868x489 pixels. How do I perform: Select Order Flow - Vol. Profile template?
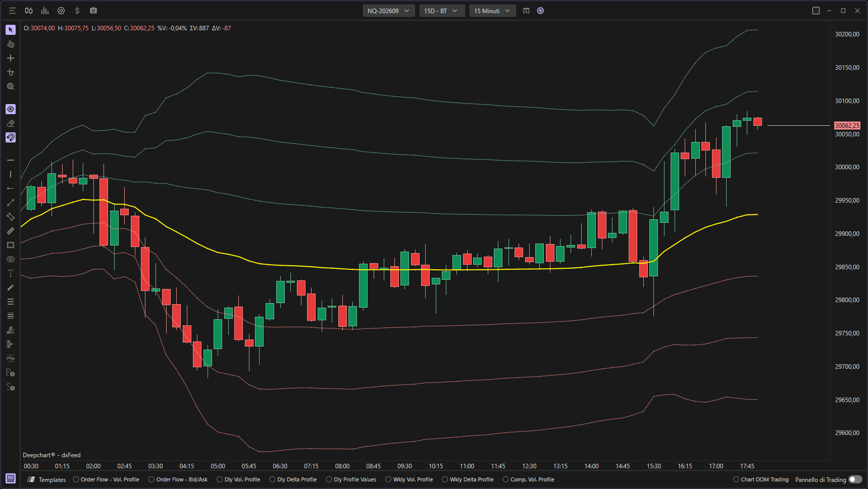coord(106,479)
